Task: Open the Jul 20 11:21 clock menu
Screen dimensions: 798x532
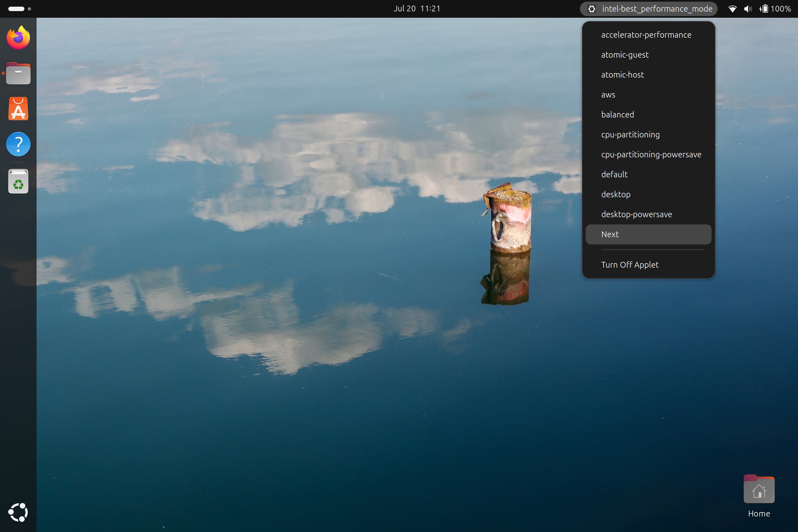Action: 417,9
